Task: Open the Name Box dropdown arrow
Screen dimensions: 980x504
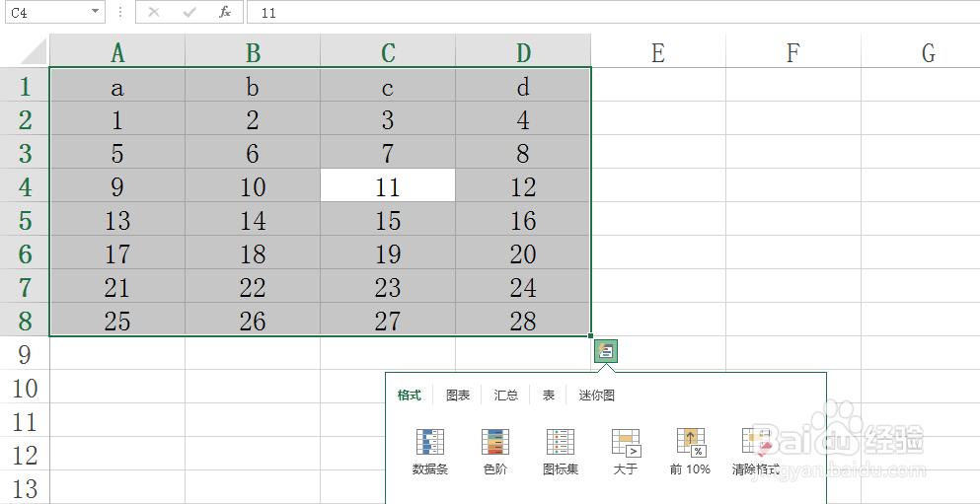Action: coord(95,12)
